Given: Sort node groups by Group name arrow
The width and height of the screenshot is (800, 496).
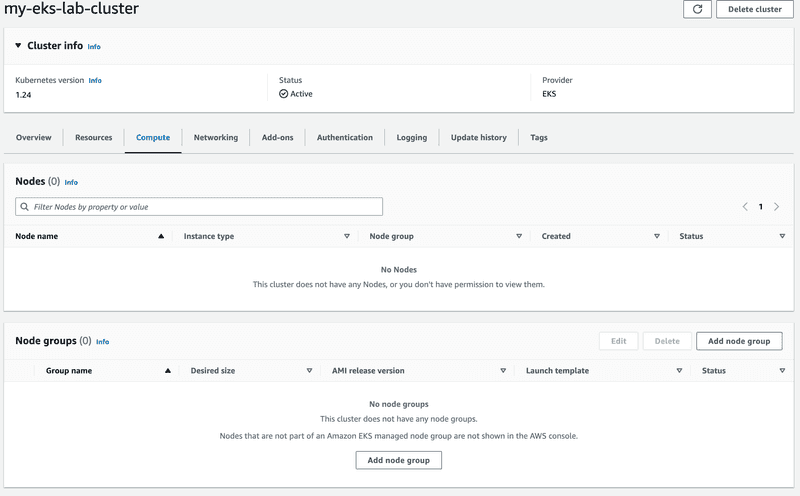Looking at the screenshot, I should [168, 371].
